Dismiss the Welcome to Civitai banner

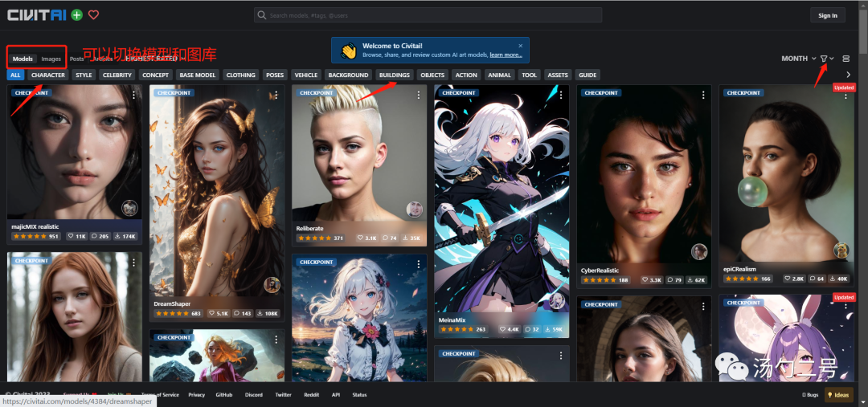[x=520, y=46]
